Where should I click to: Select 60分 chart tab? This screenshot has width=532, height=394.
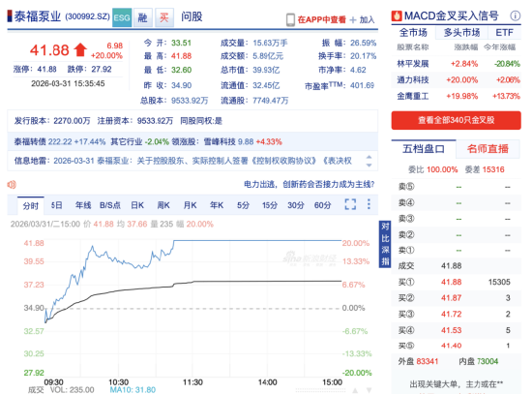pos(323,205)
